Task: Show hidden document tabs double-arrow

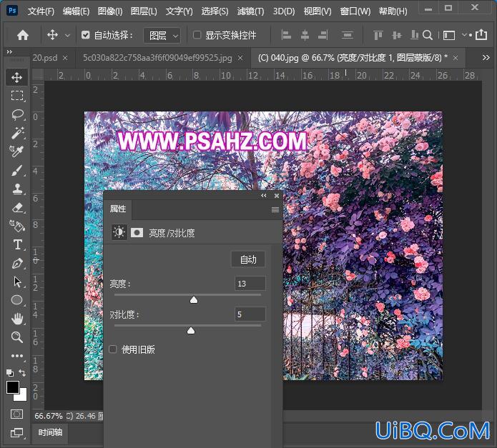Action: pyautogui.click(x=486, y=58)
